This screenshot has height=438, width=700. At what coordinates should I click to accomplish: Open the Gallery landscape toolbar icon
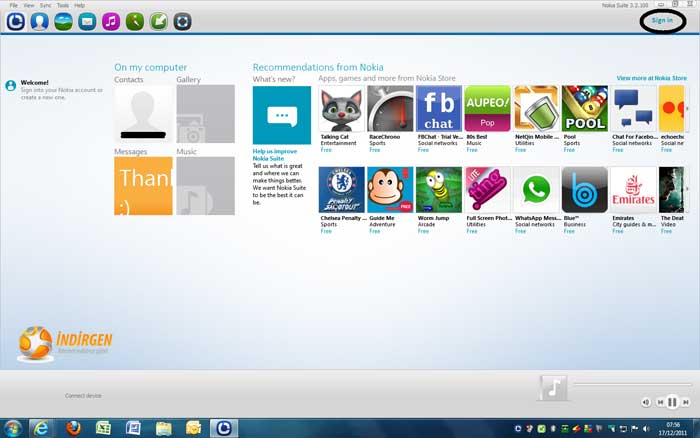pos(63,21)
